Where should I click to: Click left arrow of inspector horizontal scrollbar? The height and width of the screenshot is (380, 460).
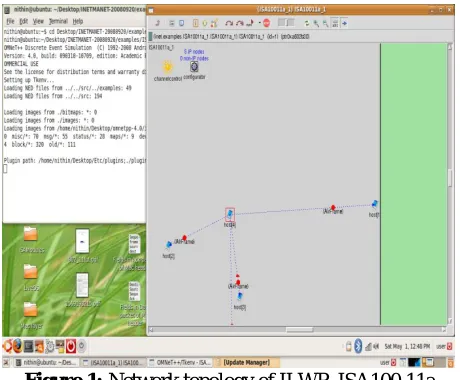(151, 330)
